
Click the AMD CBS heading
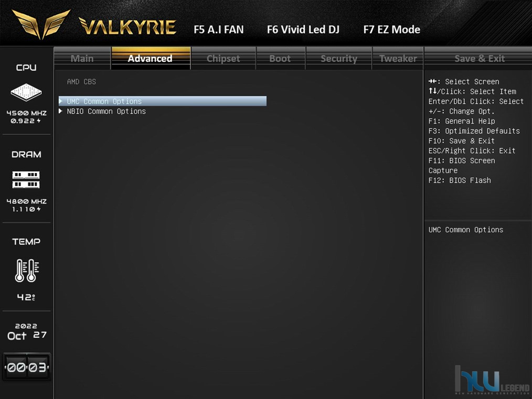(81, 82)
